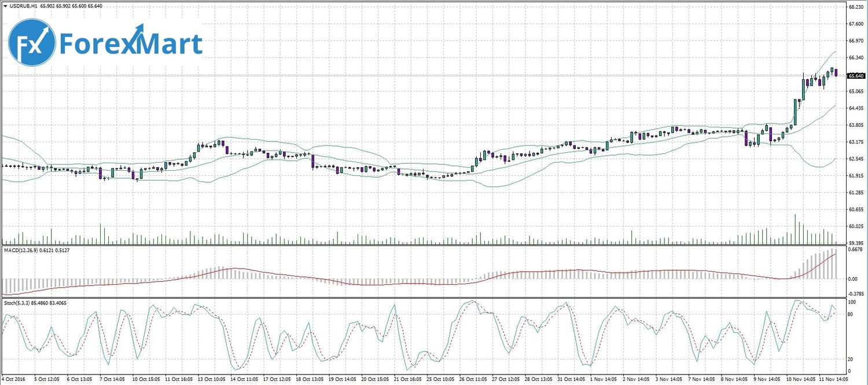Click the 60.025 price axis label
This screenshot has width=868, height=385.
point(855,226)
